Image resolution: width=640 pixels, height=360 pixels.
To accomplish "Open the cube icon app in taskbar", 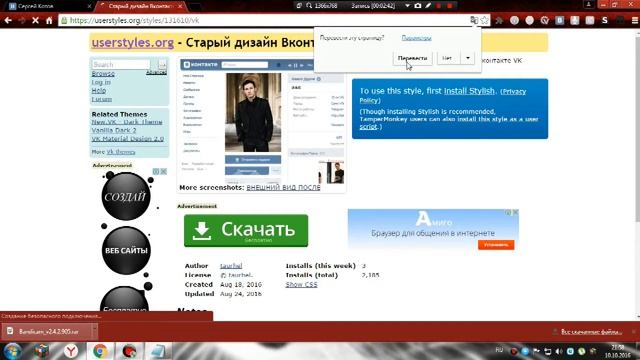I will [42, 351].
